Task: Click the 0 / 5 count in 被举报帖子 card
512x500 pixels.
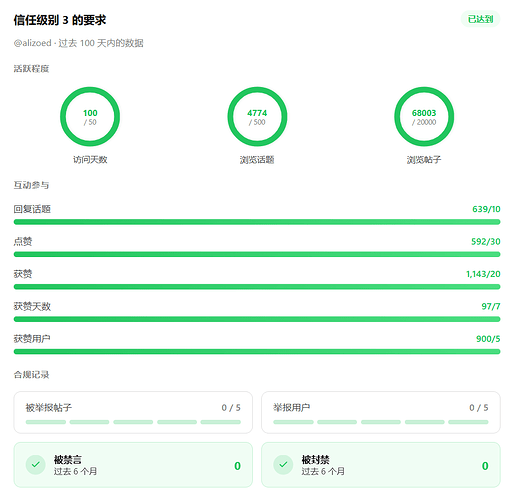Action: 231,407
